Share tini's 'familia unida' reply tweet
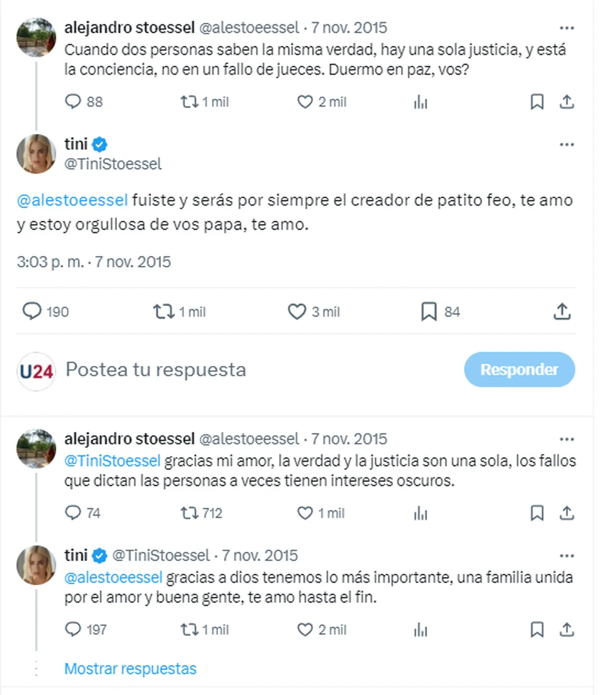 [x=567, y=629]
